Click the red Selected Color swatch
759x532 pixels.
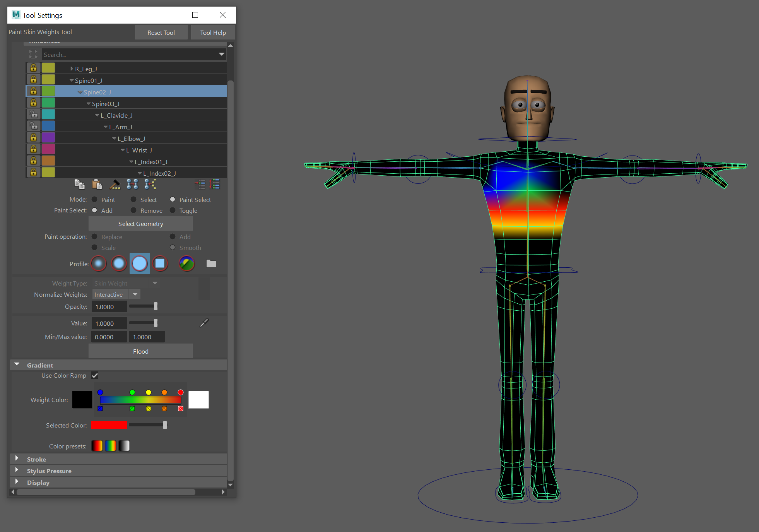coord(109,425)
